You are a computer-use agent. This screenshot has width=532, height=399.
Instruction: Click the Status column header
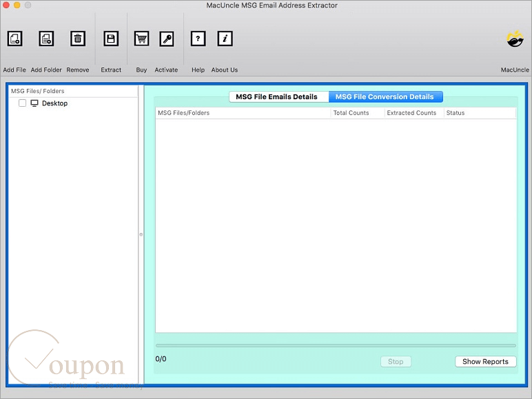pos(480,113)
